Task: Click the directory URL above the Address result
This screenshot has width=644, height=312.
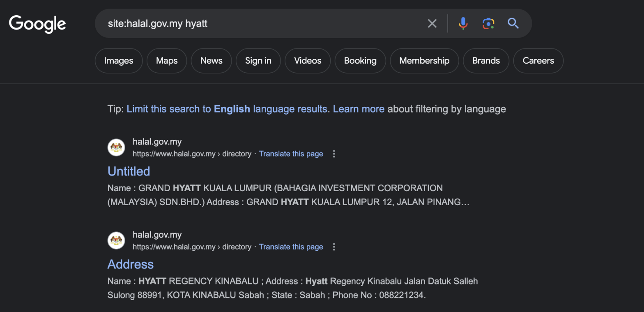Action: pyautogui.click(x=192, y=247)
